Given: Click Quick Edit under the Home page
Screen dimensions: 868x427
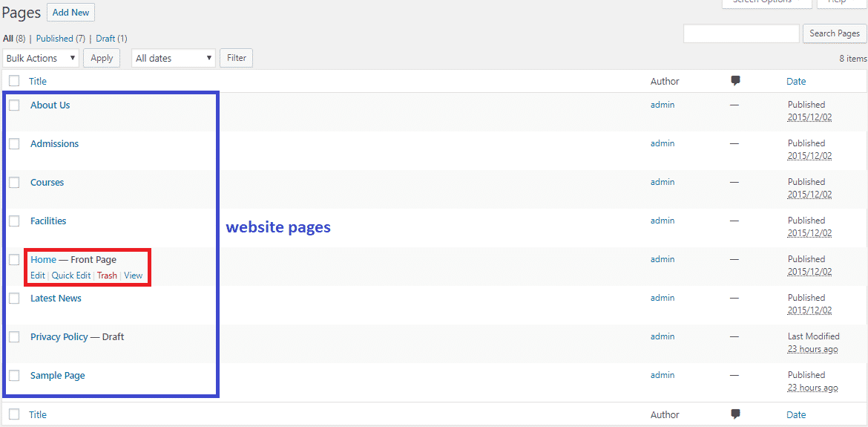Looking at the screenshot, I should 71,276.
